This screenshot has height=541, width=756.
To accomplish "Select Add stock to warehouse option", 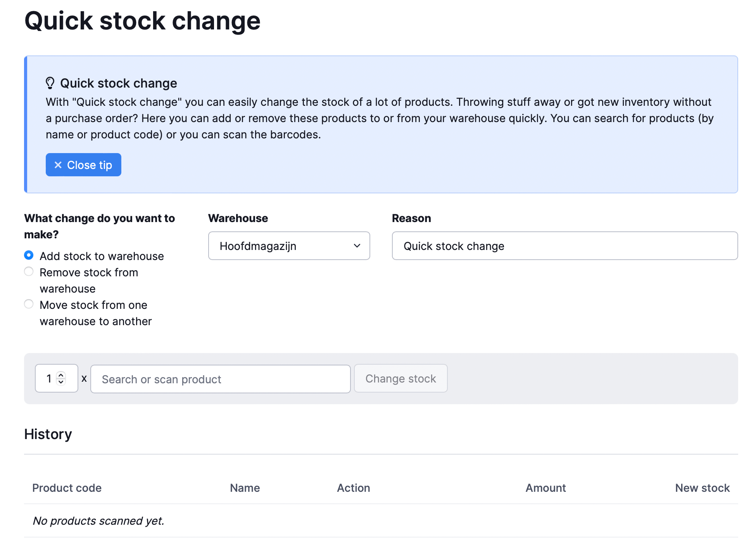I will (29, 255).
